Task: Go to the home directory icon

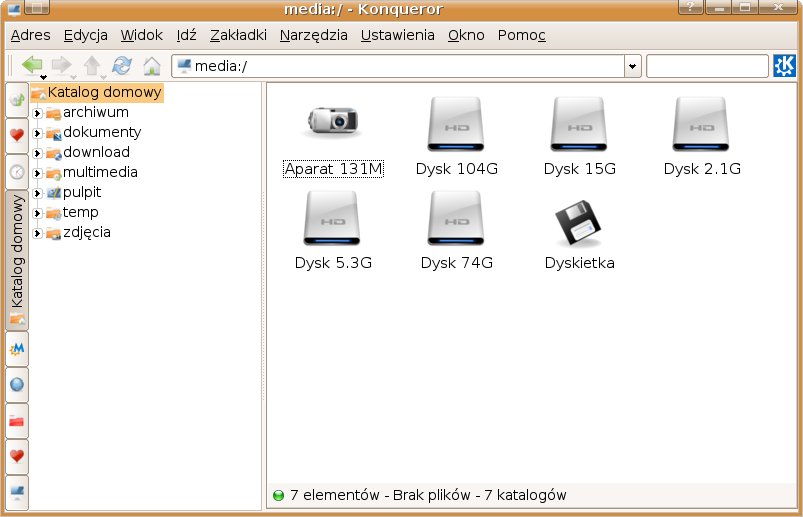Action: point(152,66)
